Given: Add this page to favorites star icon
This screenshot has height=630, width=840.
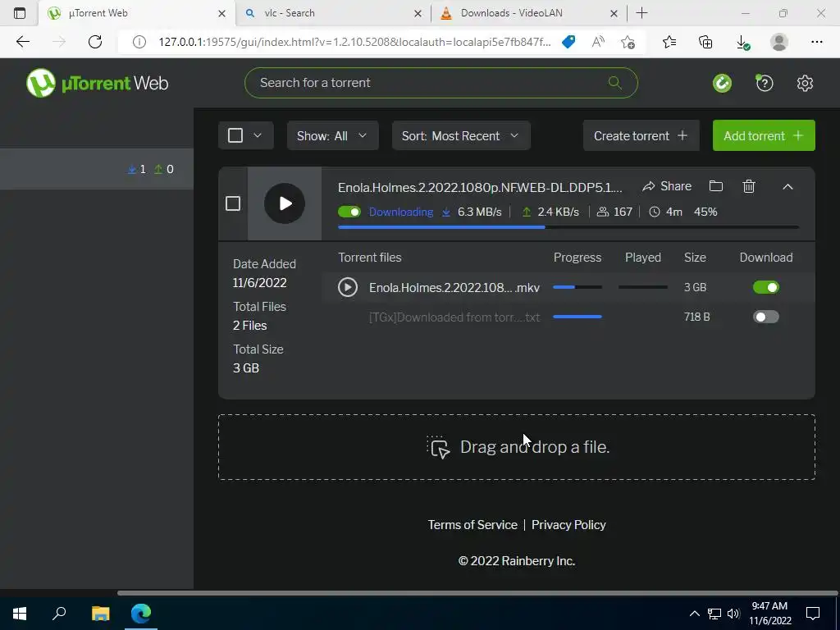Looking at the screenshot, I should [x=628, y=42].
